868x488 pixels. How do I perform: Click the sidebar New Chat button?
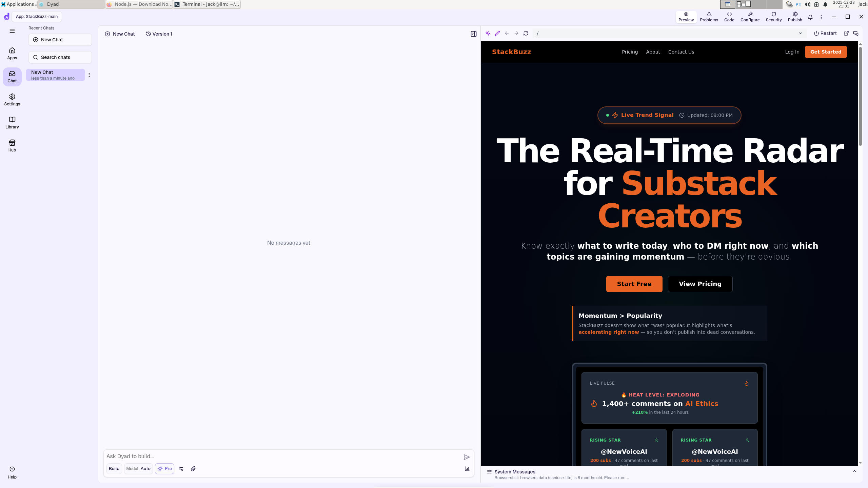[x=60, y=40]
